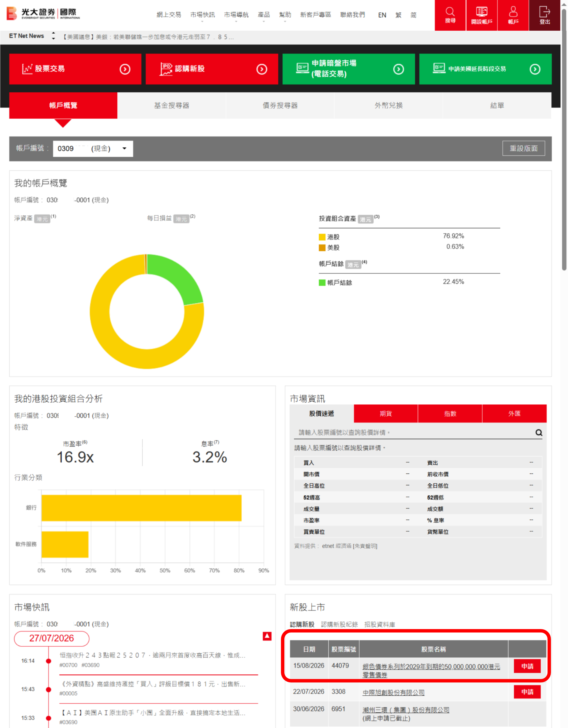Click the 重設版面 reset layout button

(x=524, y=148)
